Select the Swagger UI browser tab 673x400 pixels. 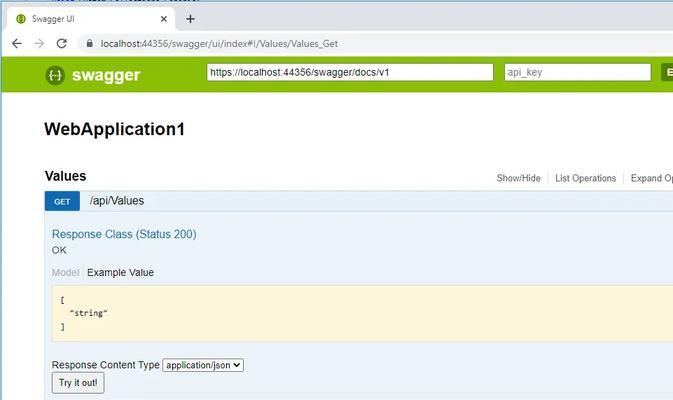pos(91,19)
